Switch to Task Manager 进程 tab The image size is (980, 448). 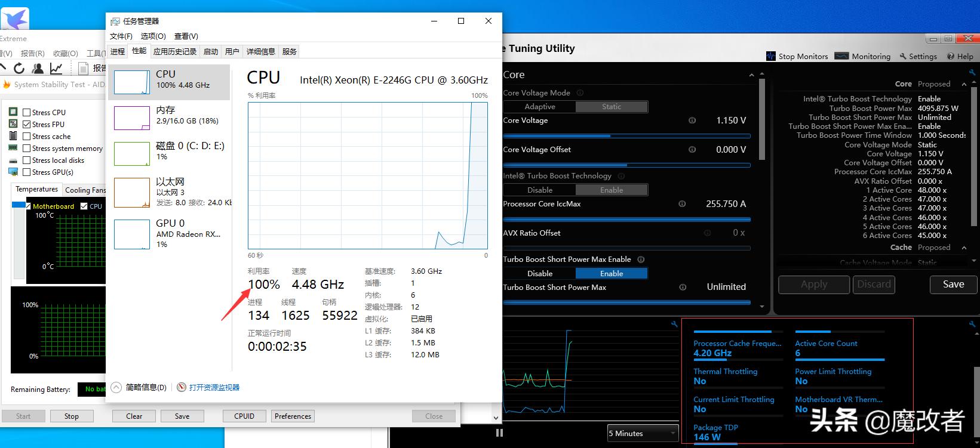118,51
